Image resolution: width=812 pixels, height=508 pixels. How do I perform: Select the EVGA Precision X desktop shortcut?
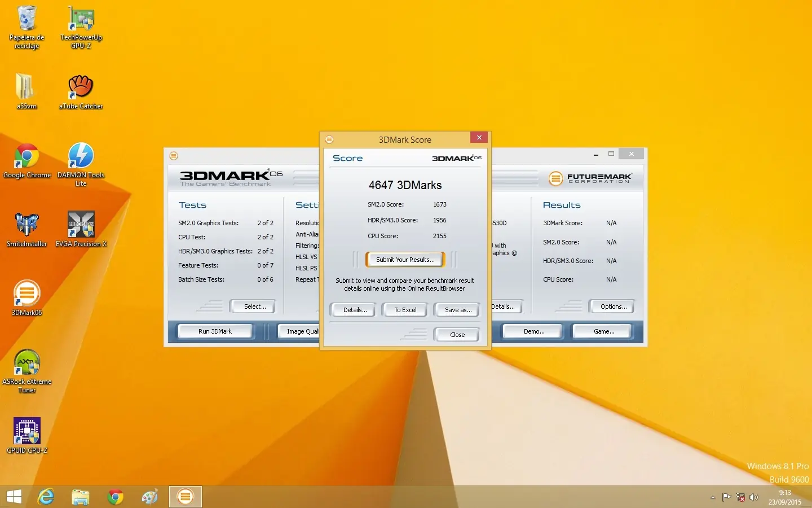tap(81, 230)
